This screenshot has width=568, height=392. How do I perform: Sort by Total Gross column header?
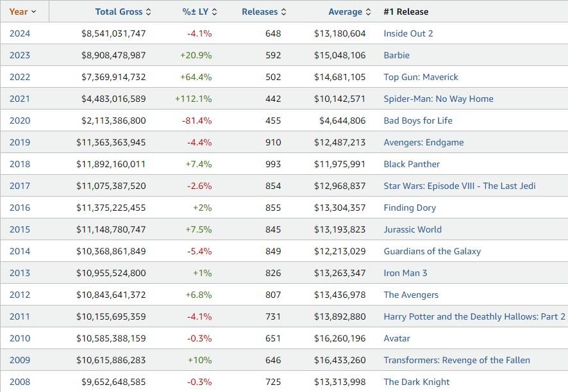(119, 12)
